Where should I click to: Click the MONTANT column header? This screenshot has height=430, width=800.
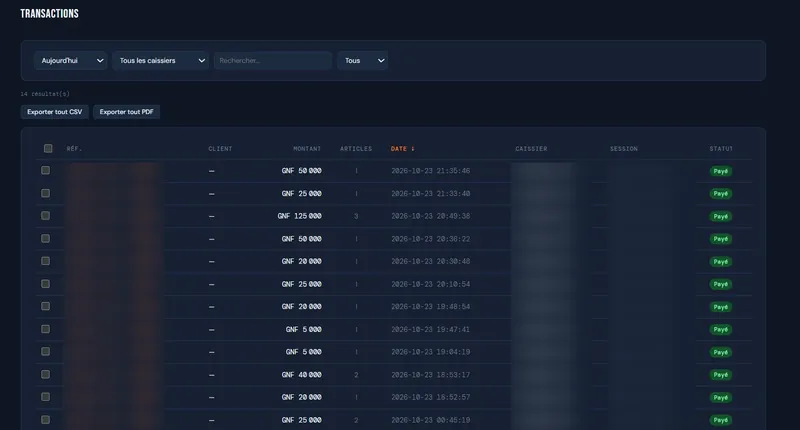[307, 149]
